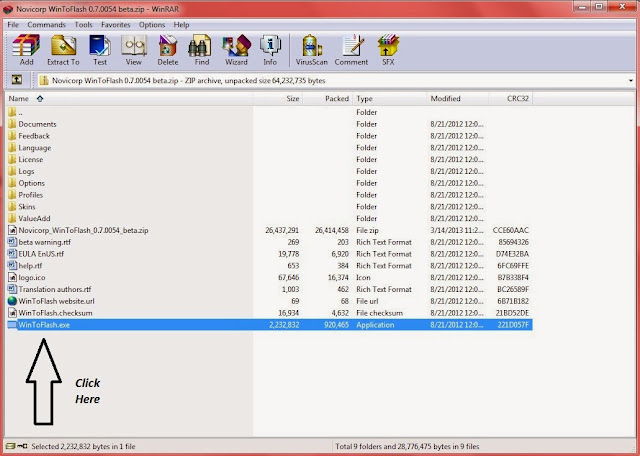Open the File menu
Viewport: 640px width, 456px height.
(13, 25)
